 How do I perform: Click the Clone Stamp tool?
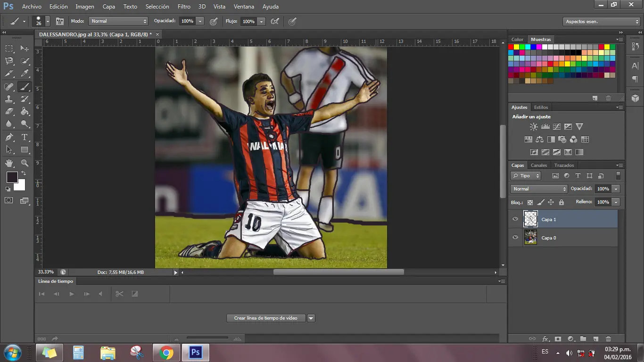[x=9, y=99]
